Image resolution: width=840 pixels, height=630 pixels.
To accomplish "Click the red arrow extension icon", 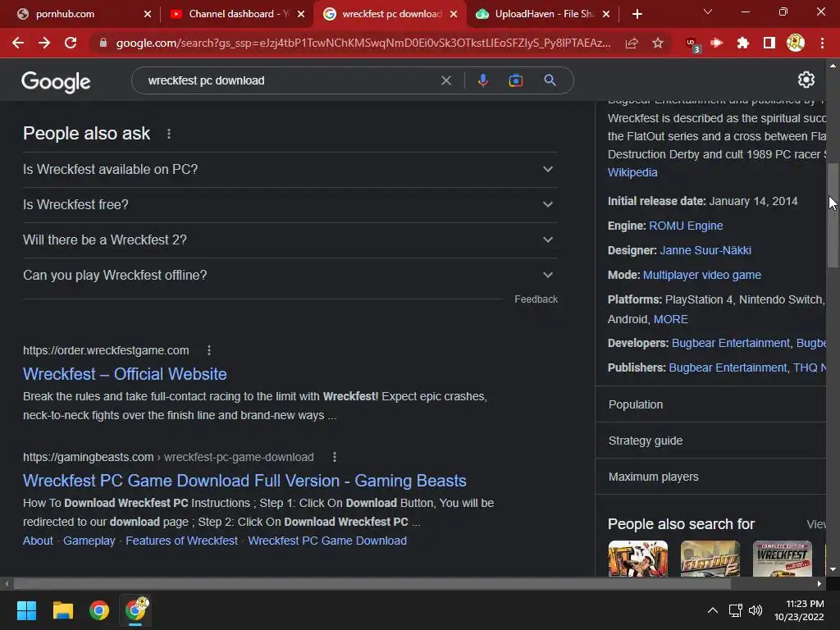I will (x=717, y=43).
